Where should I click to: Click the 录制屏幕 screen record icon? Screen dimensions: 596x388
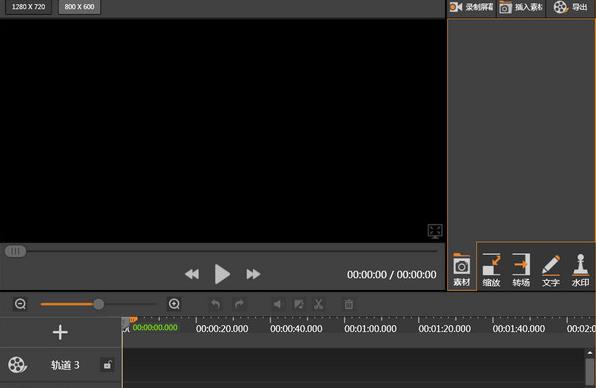pos(456,7)
